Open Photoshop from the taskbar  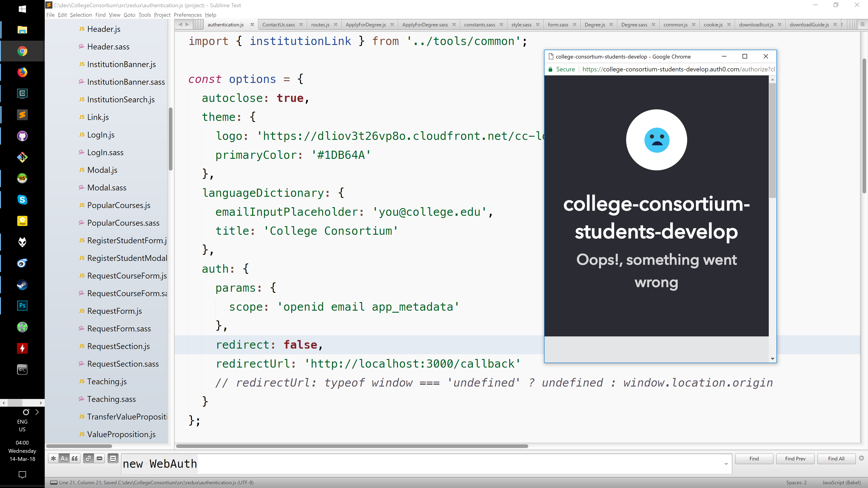coord(22,306)
